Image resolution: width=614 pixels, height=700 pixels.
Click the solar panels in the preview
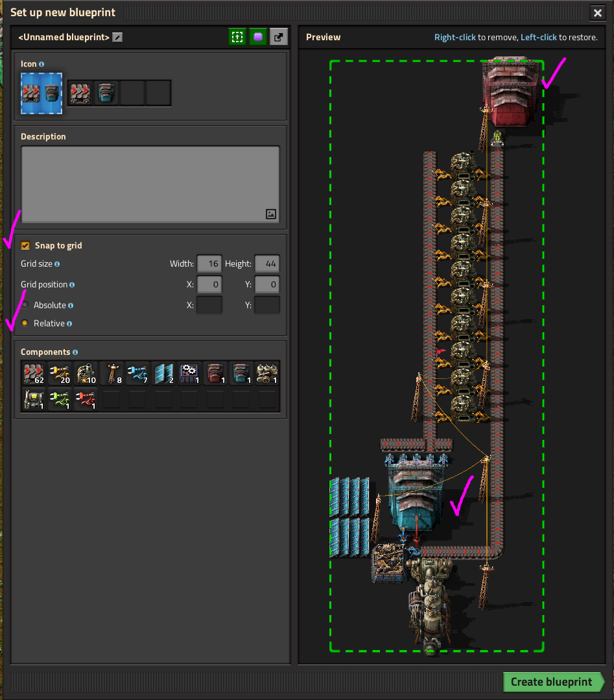pos(349,517)
